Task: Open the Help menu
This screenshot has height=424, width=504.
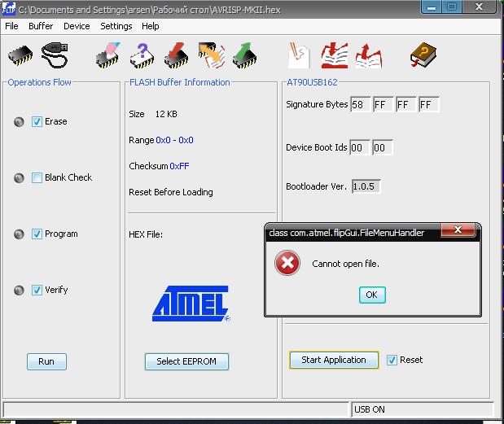Action: [150, 26]
